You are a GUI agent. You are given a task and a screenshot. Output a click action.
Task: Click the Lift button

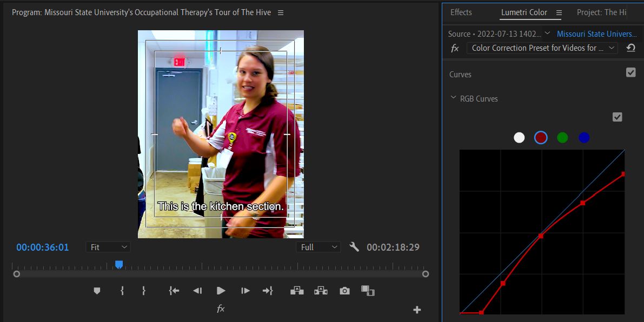tap(297, 291)
